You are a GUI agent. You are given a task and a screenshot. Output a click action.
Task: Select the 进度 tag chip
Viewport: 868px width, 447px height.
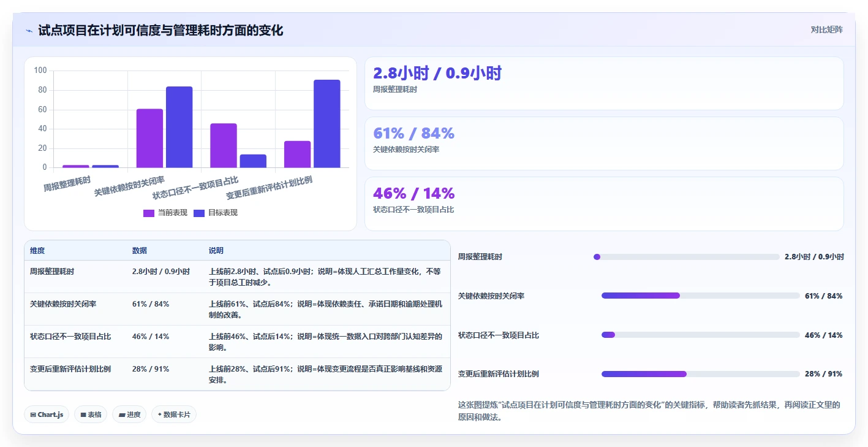pyautogui.click(x=129, y=415)
